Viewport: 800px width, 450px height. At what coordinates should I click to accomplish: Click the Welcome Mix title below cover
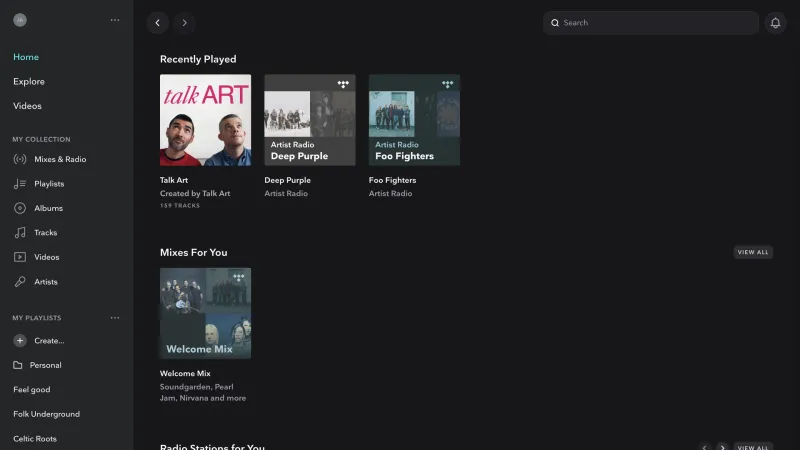(185, 373)
